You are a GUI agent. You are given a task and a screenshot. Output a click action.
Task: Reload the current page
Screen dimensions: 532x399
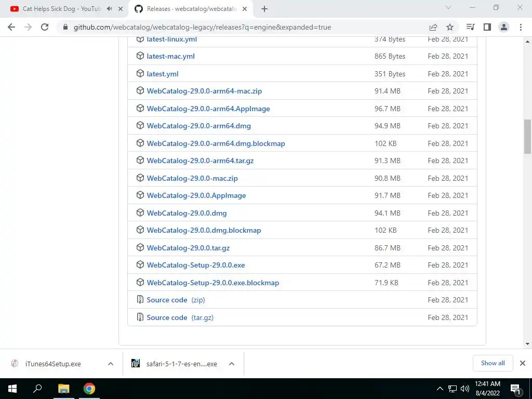click(x=45, y=27)
